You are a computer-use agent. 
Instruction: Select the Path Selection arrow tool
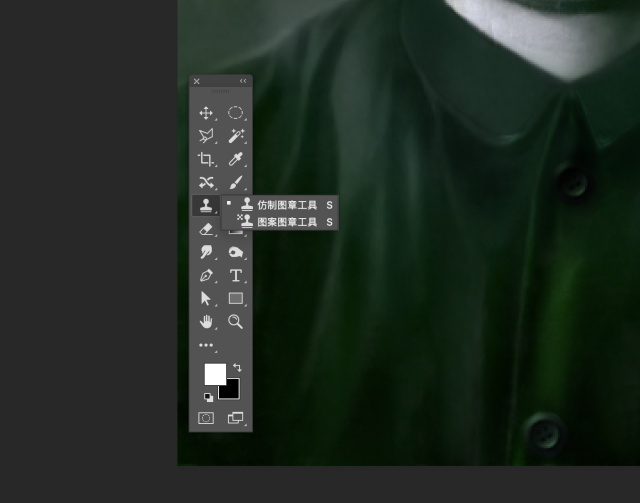pos(206,298)
